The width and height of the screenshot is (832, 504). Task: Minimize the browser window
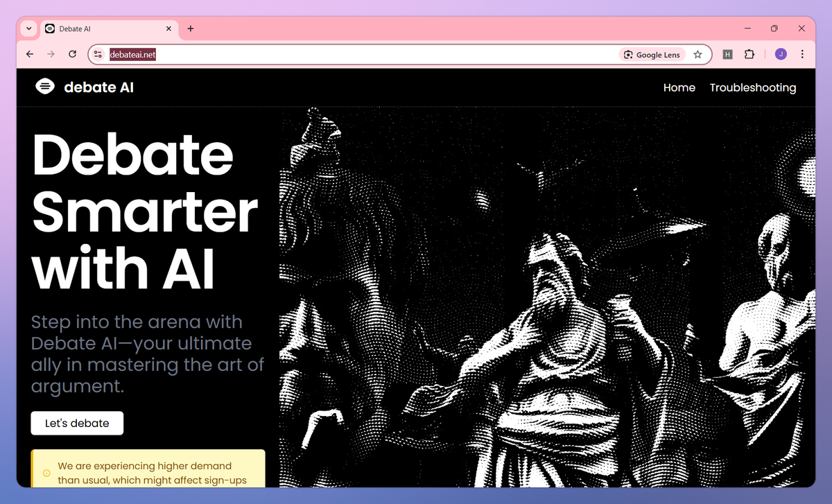pyautogui.click(x=748, y=28)
